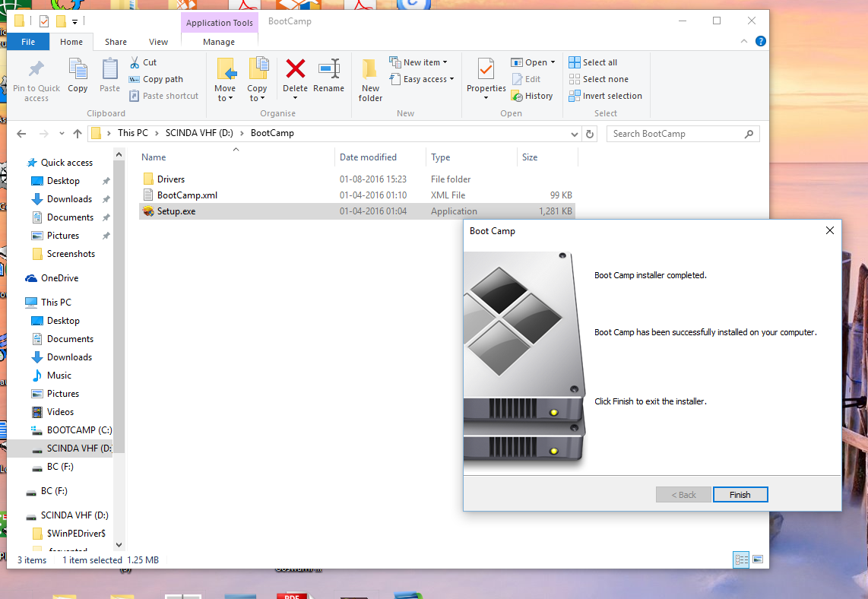This screenshot has height=599, width=868.
Task: Sort by the Date modified column
Action: (368, 157)
